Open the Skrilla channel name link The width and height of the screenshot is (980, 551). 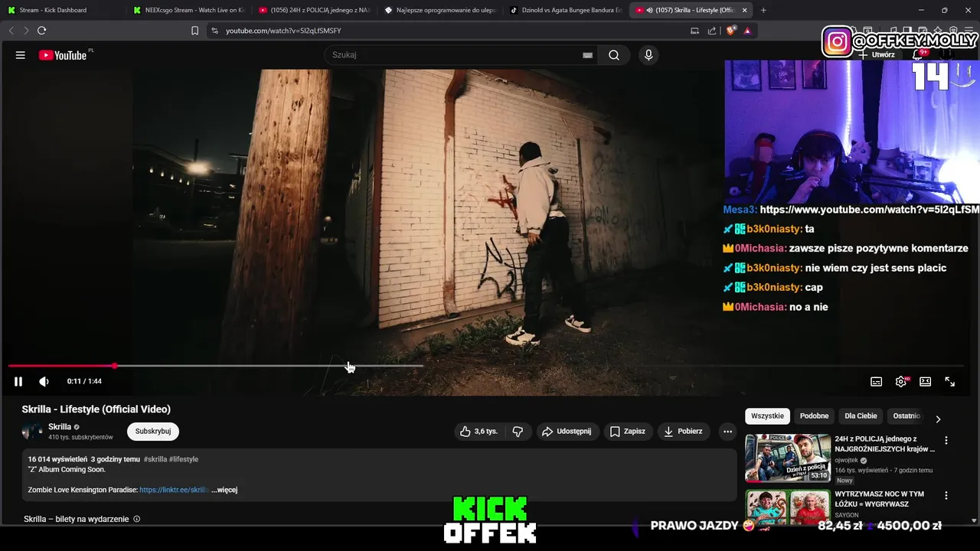pyautogui.click(x=60, y=427)
